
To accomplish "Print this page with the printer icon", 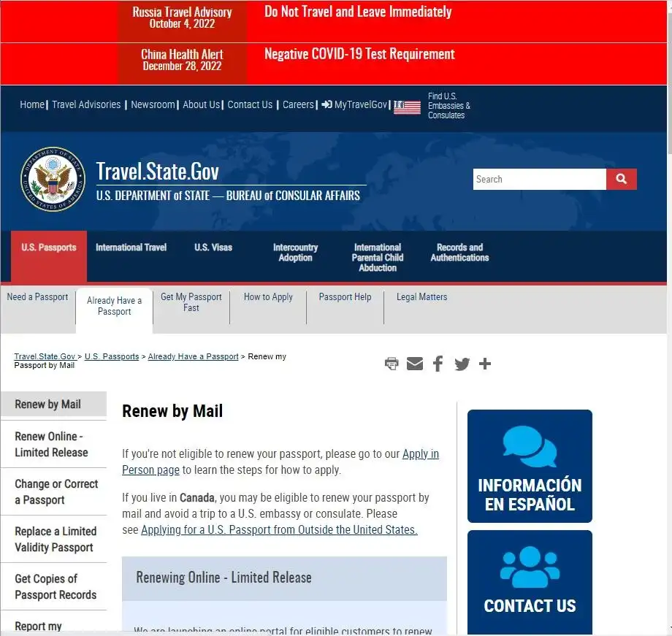I will click(x=392, y=364).
